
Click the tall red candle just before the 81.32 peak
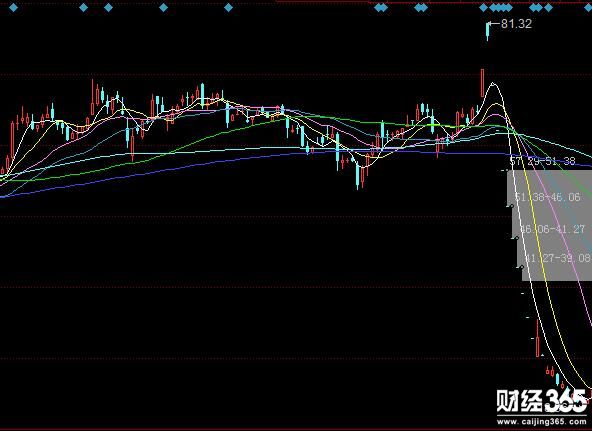(x=483, y=83)
